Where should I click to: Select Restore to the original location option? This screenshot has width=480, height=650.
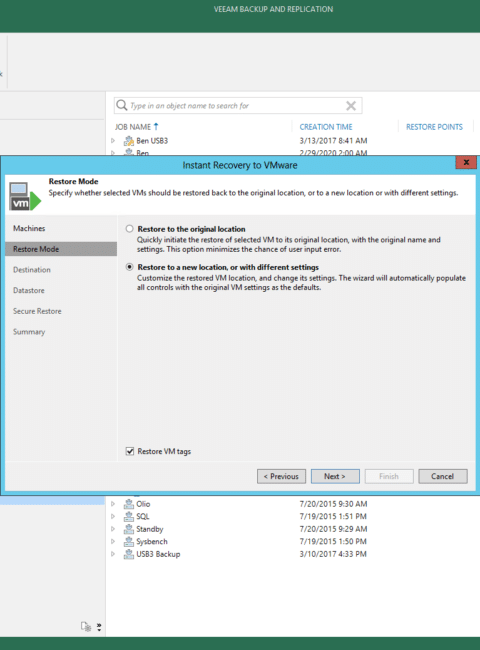coord(130,229)
